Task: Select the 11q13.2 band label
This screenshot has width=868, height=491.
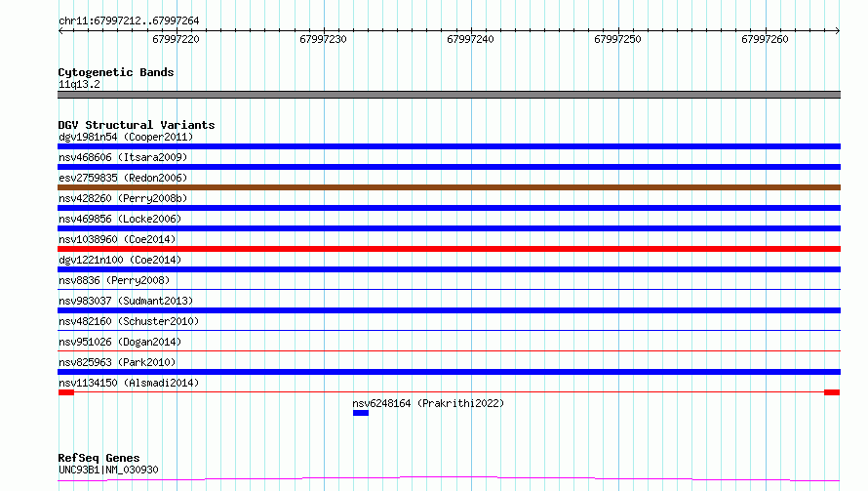Action: pos(79,84)
